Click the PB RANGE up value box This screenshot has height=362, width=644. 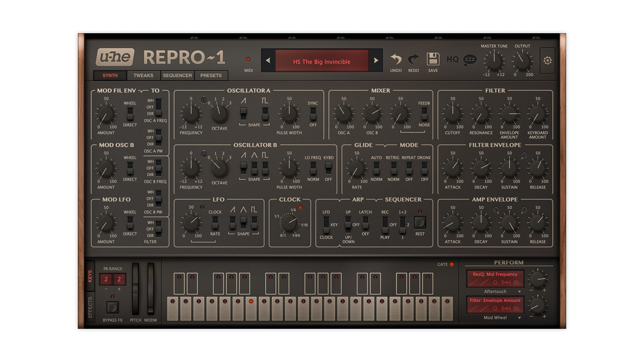pos(119,279)
